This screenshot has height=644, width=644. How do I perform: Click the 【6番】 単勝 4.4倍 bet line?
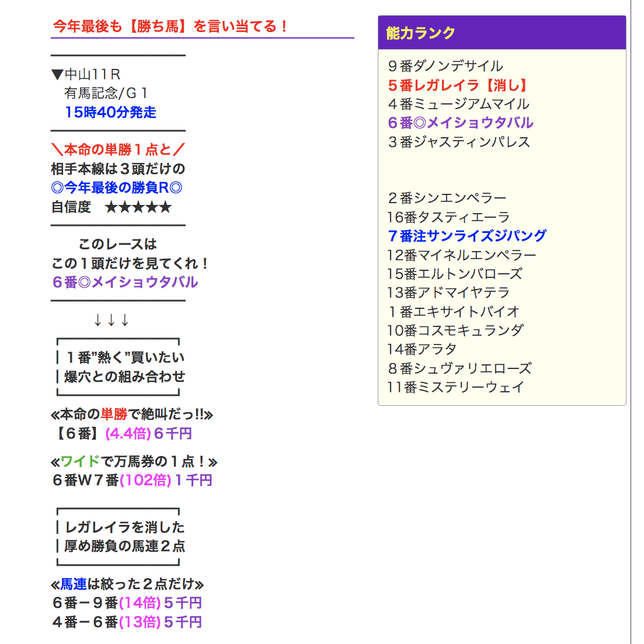coord(122,434)
